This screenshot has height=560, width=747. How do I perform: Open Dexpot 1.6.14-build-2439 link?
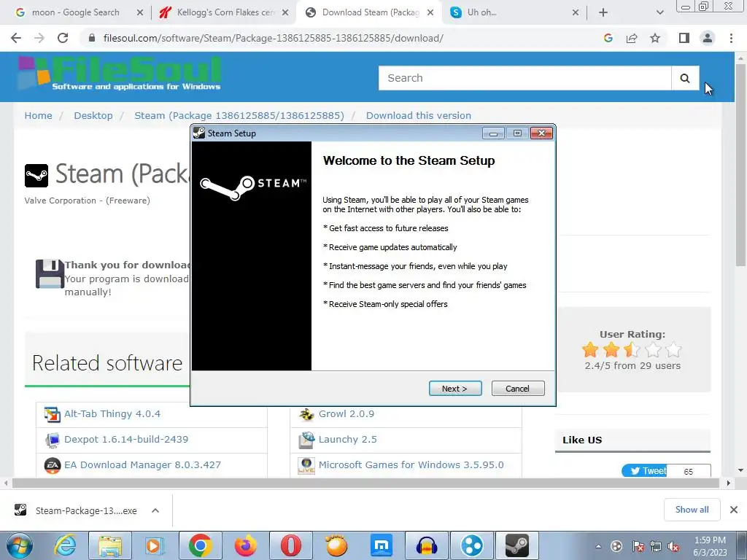point(126,440)
